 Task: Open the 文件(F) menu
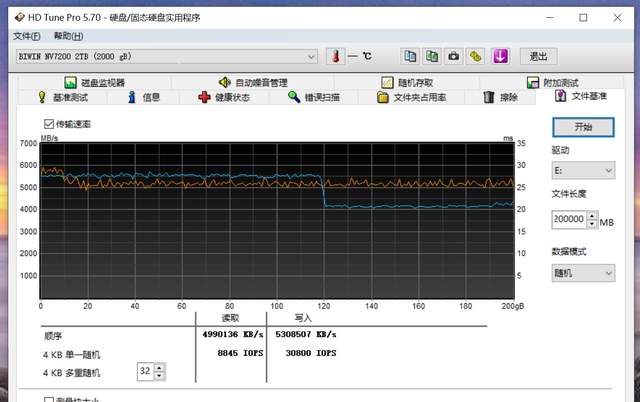(27, 36)
